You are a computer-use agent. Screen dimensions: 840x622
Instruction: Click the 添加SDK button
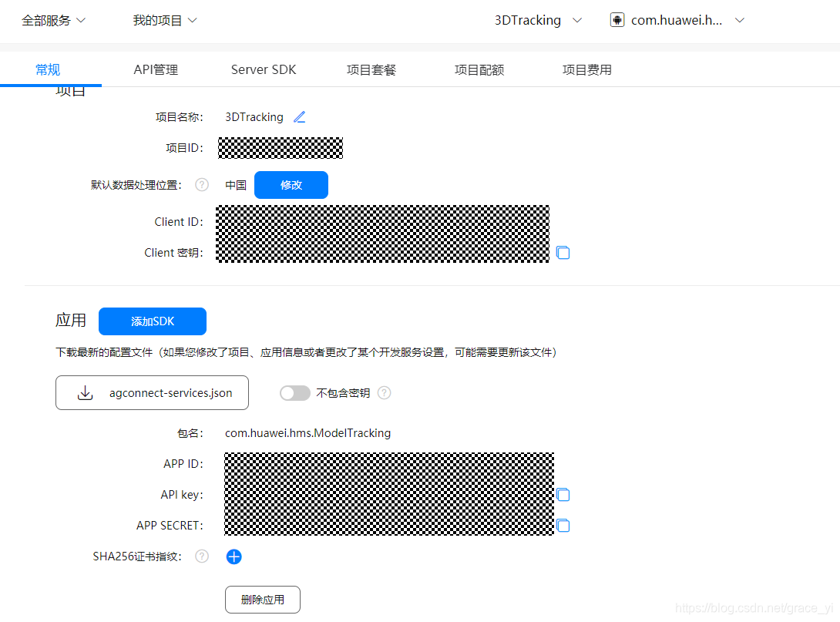(152, 321)
